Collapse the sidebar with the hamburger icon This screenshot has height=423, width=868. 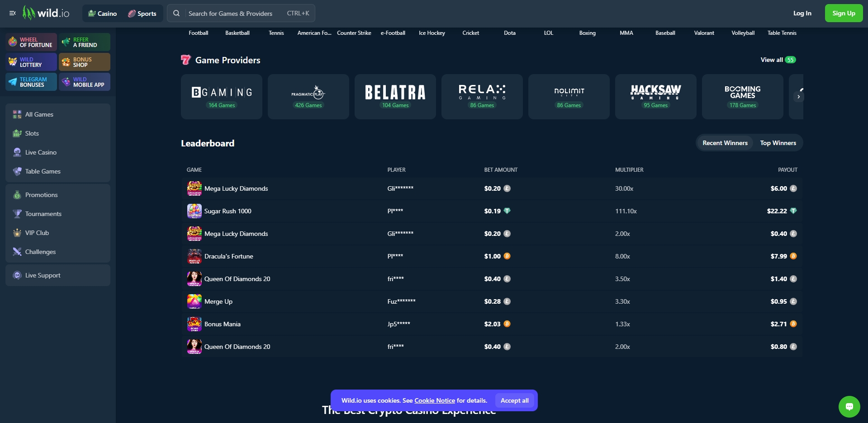tap(13, 13)
